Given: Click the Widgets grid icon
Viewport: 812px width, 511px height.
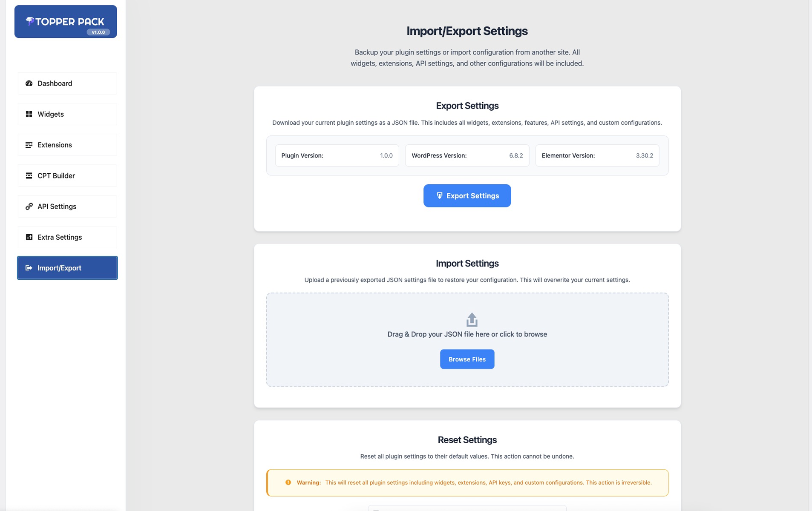Looking at the screenshot, I should (x=29, y=114).
